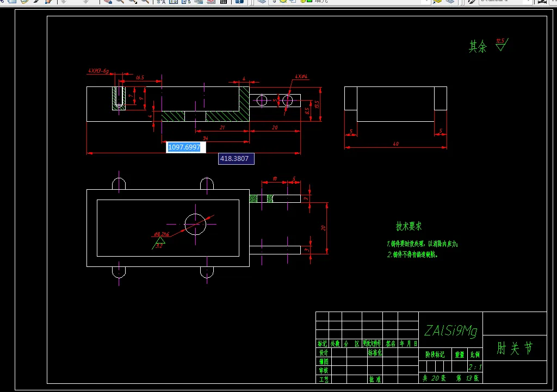Select the 共 20 张 sheet count
557x392 pixels.
(x=434, y=378)
